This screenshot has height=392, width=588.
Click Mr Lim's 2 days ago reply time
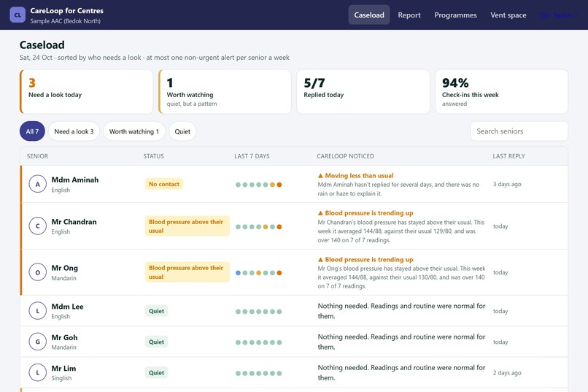point(507,373)
